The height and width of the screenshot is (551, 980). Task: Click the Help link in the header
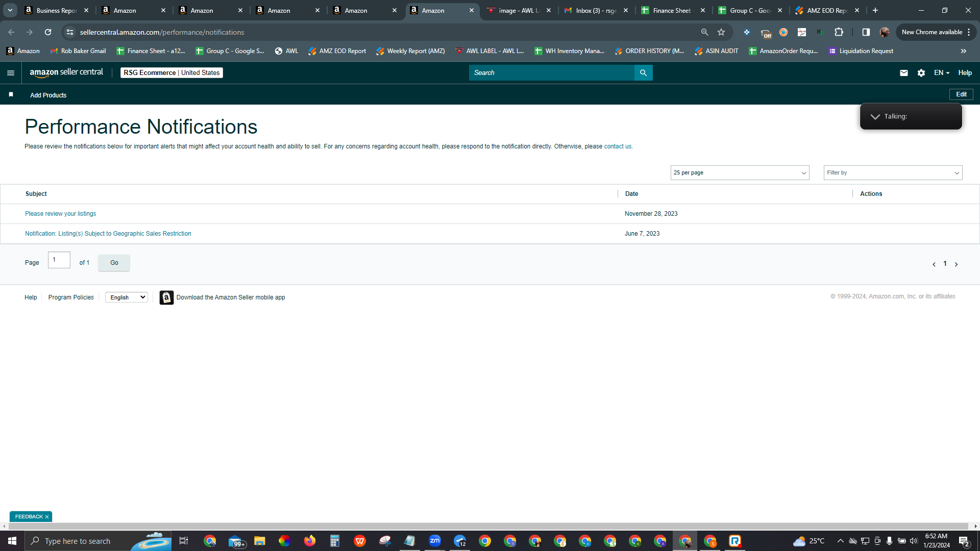(965, 73)
